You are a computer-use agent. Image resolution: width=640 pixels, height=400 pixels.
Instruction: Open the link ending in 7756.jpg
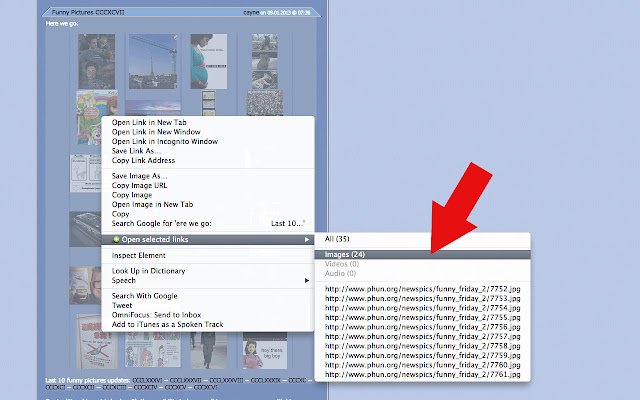click(422, 327)
